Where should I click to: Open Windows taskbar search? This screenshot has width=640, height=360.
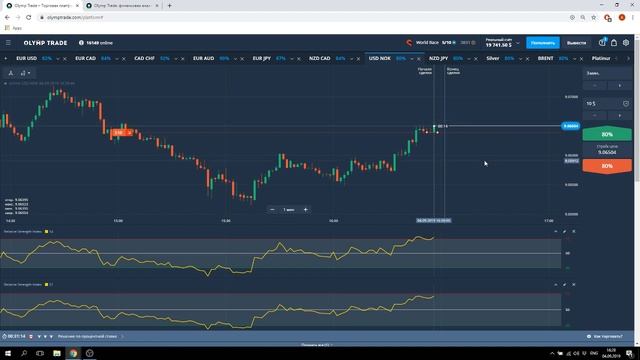point(24,353)
